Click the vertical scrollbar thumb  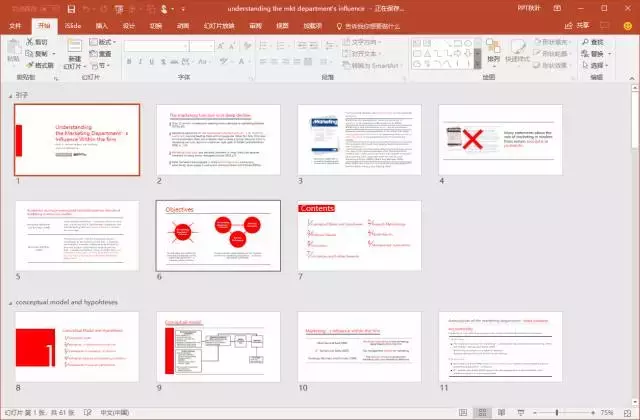point(635,120)
